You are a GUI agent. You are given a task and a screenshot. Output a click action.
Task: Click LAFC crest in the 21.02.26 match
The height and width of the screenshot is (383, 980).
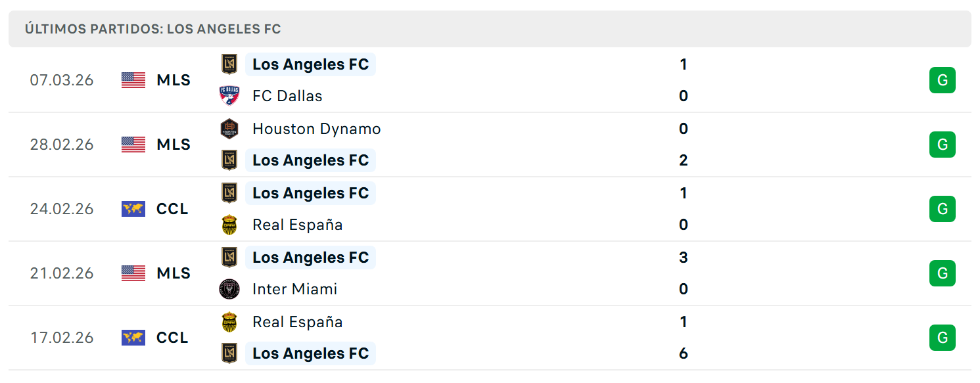click(229, 258)
